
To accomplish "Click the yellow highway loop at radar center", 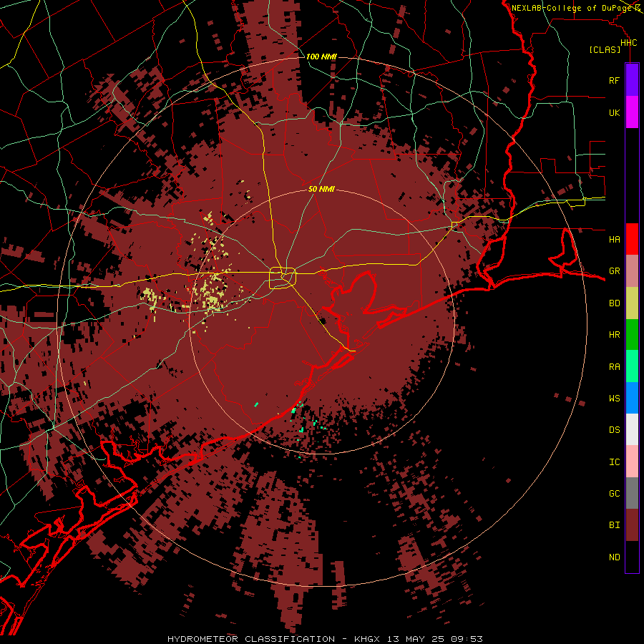I will point(283,278).
